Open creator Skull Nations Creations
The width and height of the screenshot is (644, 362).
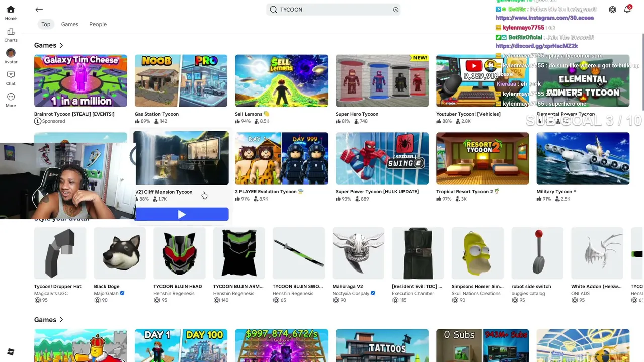476,294
